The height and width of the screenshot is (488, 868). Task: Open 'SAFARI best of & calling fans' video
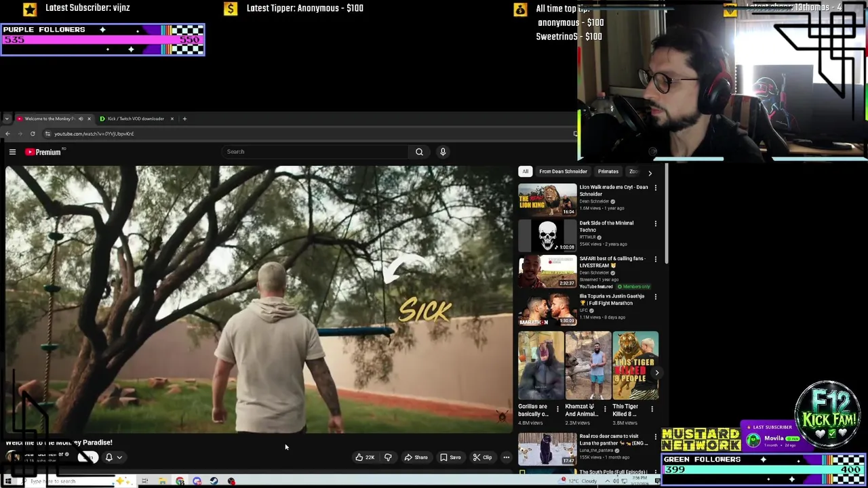pos(547,271)
